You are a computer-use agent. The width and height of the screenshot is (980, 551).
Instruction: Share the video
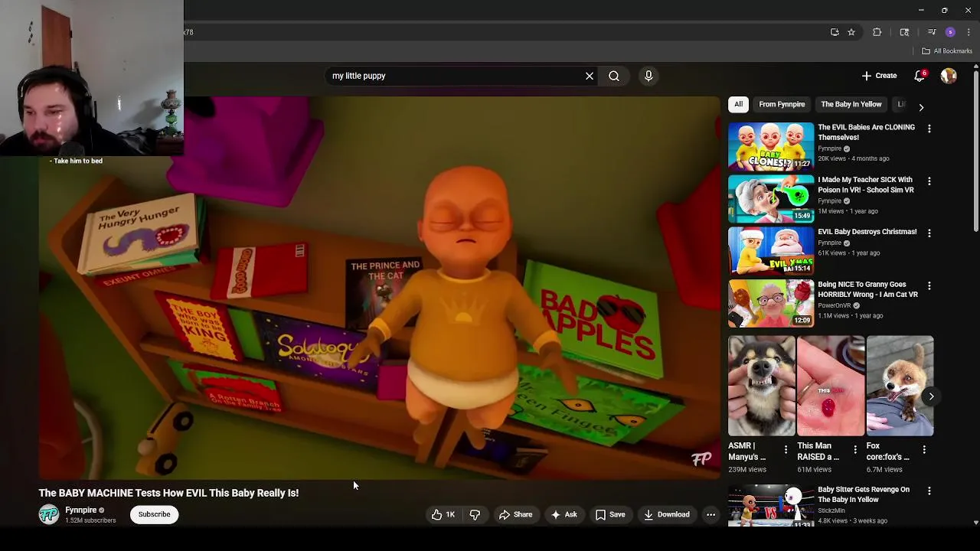pyautogui.click(x=515, y=514)
